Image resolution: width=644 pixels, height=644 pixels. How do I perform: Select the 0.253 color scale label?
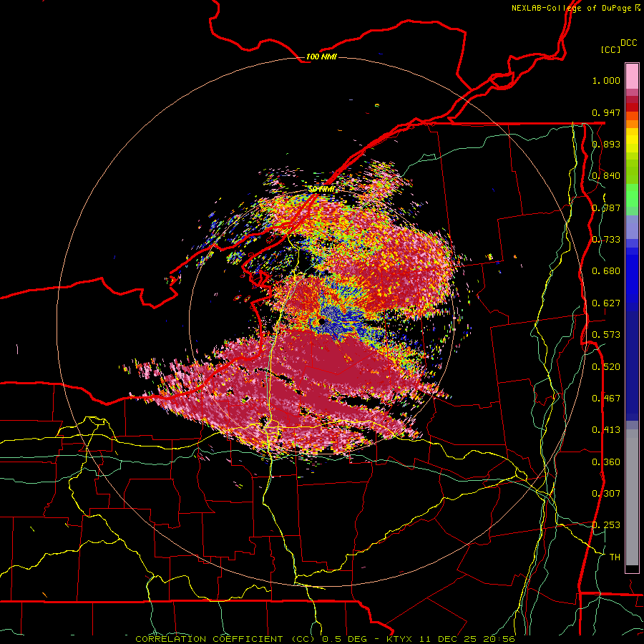[x=606, y=525]
